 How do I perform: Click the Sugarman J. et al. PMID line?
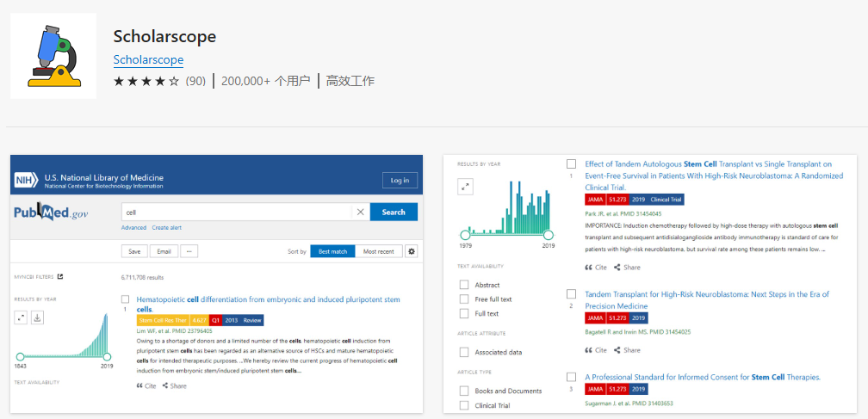tap(629, 404)
